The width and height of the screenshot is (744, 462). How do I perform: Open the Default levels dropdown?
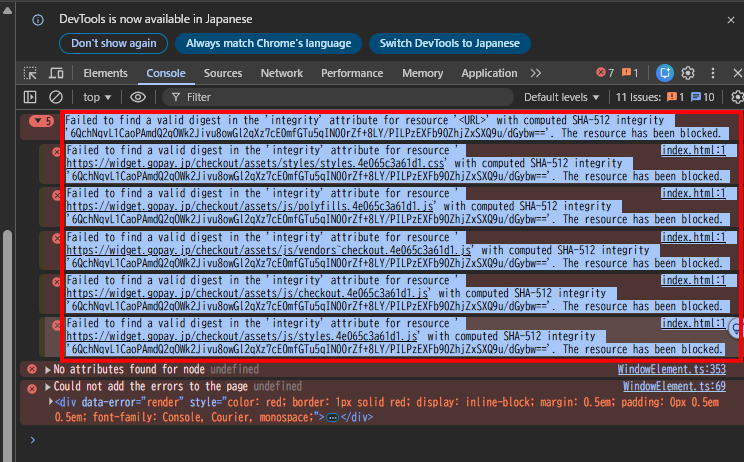[x=562, y=97]
